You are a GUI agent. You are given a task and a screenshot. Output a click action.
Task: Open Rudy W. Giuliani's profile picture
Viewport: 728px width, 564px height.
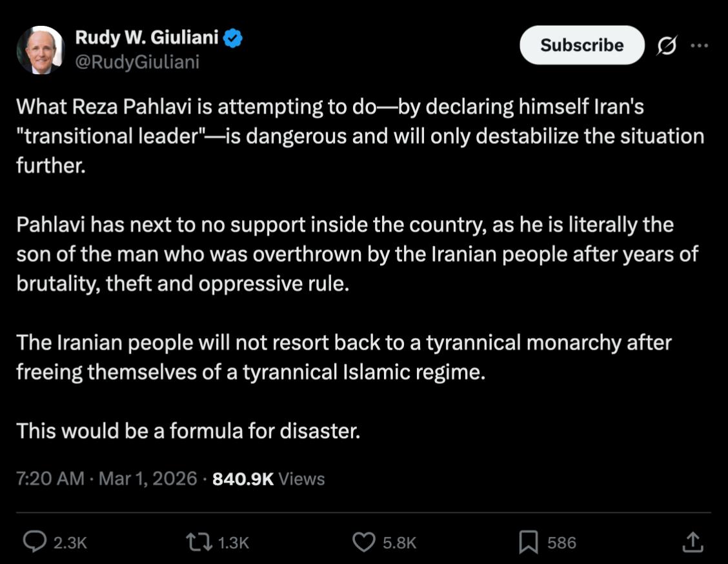point(41,50)
